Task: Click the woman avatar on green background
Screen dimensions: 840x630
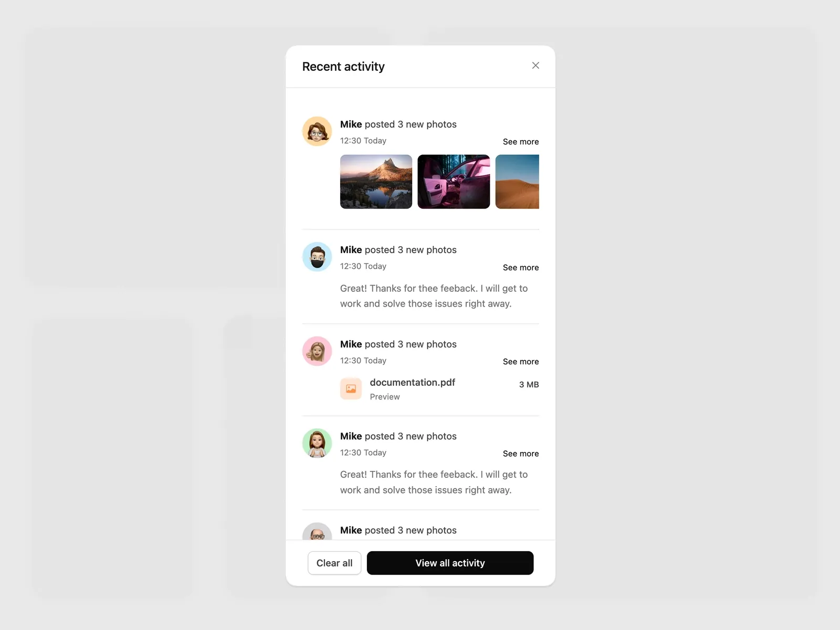Action: (317, 443)
